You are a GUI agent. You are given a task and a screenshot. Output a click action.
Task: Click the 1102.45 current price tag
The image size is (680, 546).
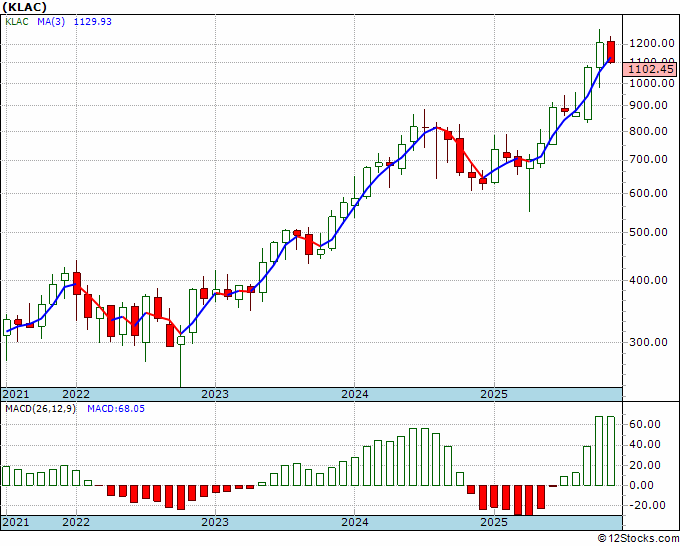(650, 69)
